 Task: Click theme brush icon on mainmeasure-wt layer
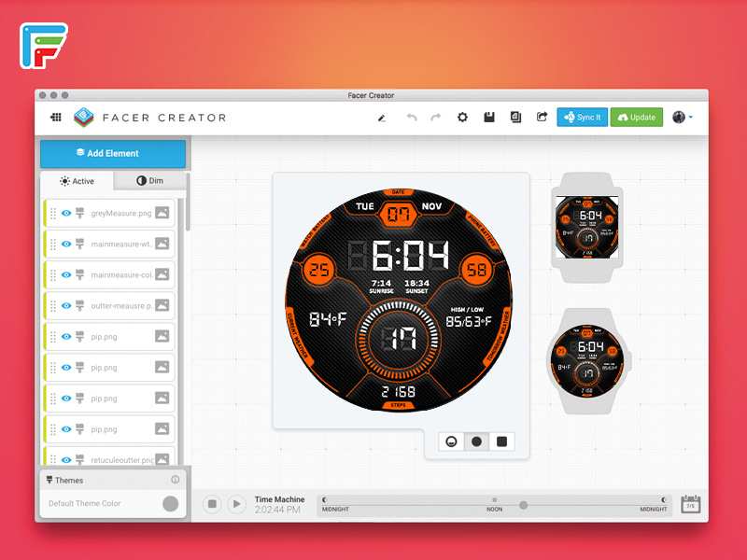point(80,244)
